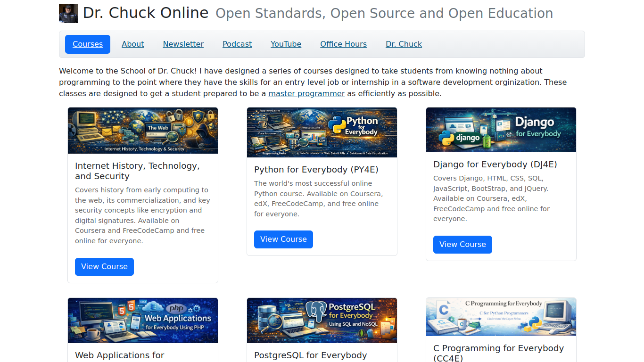Screen dimensions: 644x362
Task: Open the Django for Everybody banner image
Action: click(x=501, y=130)
